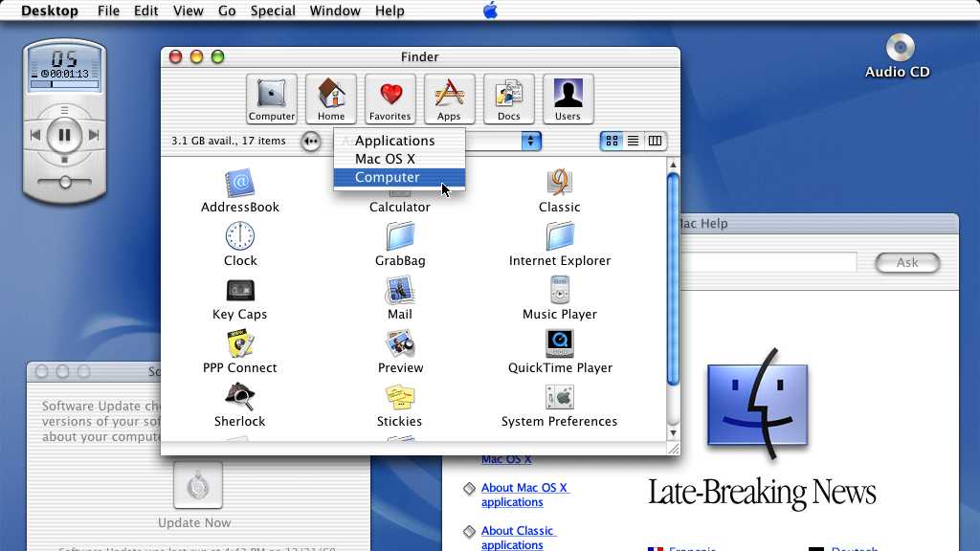Viewport: 980px width, 551px height.
Task: Click the Ask button in Mac Help
Action: (x=907, y=263)
